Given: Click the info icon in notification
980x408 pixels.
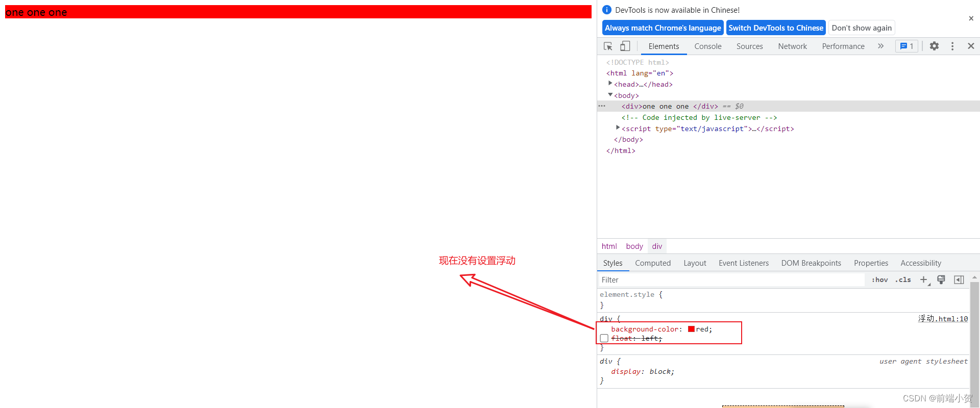Looking at the screenshot, I should 607,10.
